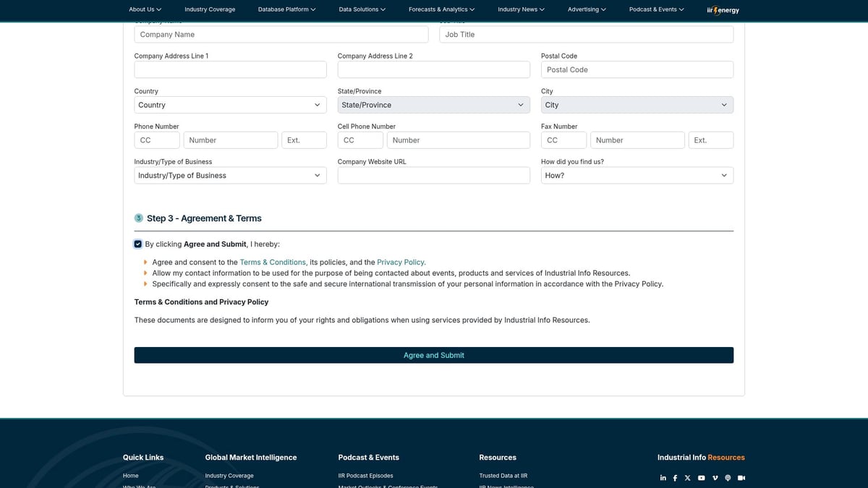Expand the State/Province dropdown
The width and height of the screenshot is (868, 488).
[x=433, y=105]
